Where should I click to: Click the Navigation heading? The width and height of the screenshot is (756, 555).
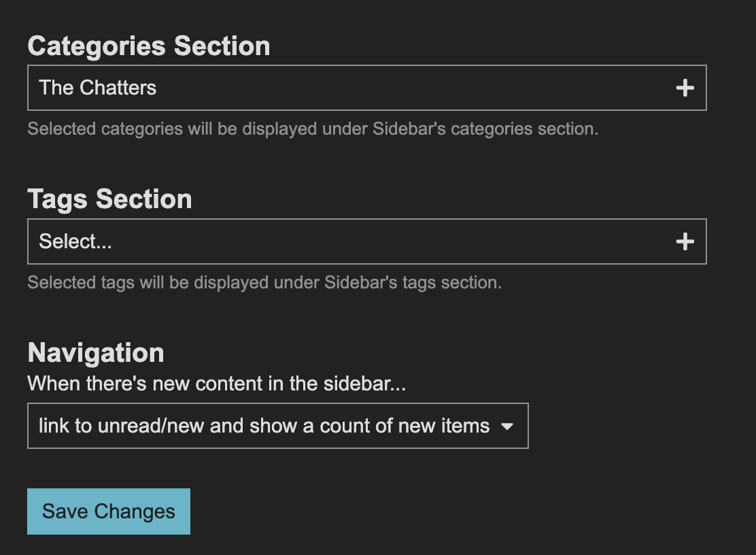[x=96, y=353]
